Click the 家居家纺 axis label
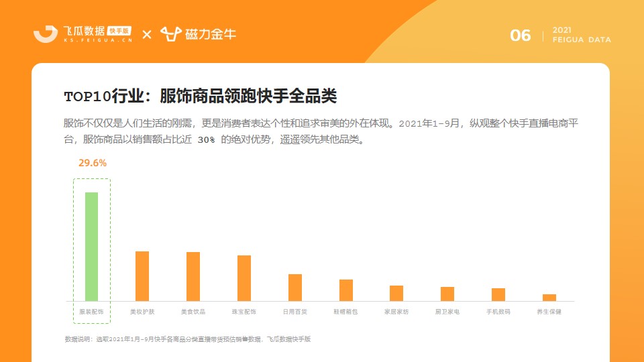 [396, 312]
